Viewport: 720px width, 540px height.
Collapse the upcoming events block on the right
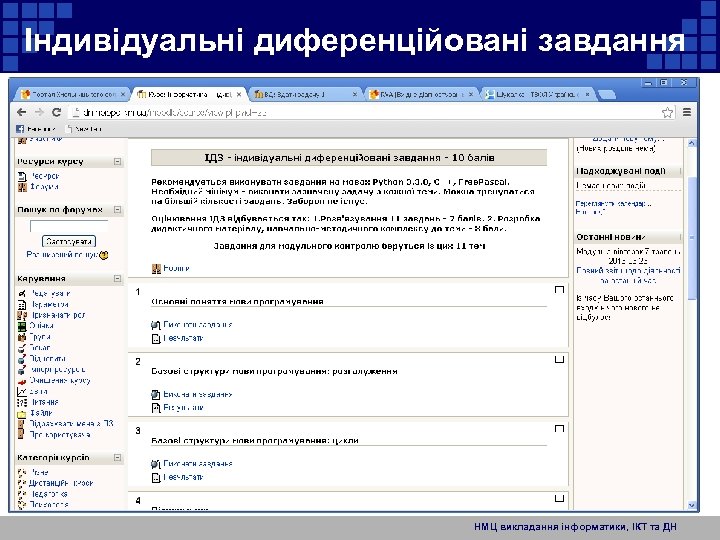(680, 171)
